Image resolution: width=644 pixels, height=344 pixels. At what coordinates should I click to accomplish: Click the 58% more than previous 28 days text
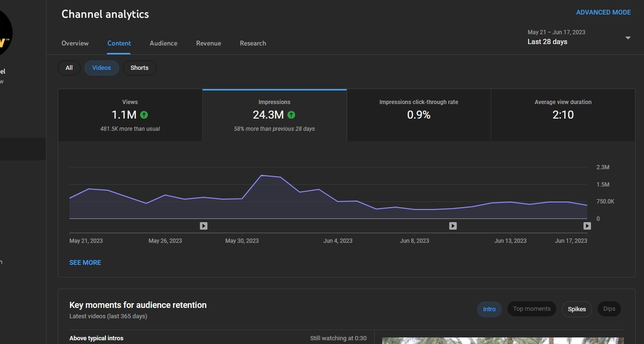click(x=274, y=129)
